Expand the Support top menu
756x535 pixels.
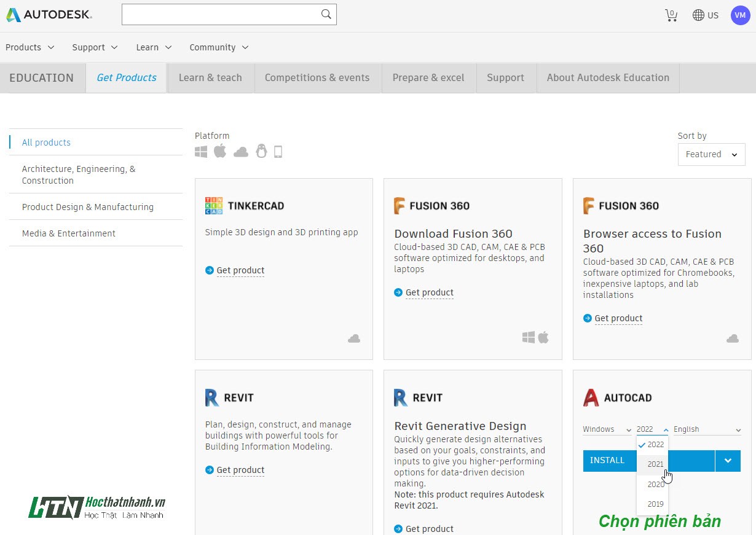point(95,47)
